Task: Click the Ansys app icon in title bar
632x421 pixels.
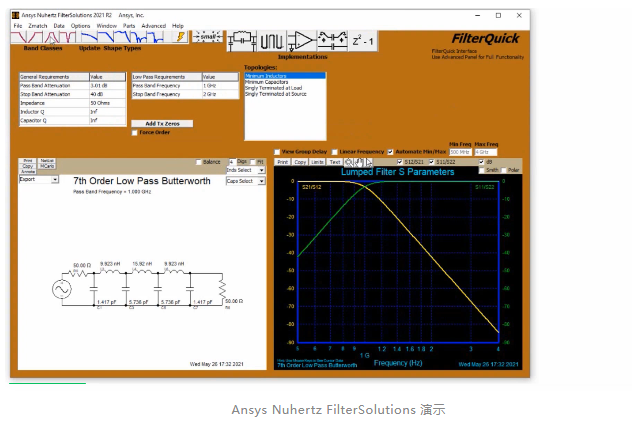Action: click(x=15, y=15)
